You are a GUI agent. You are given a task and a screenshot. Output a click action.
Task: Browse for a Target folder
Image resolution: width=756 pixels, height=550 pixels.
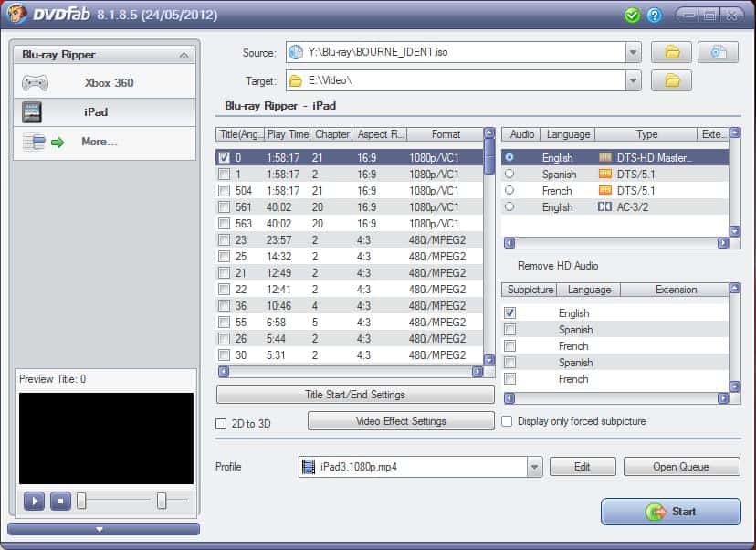(672, 80)
